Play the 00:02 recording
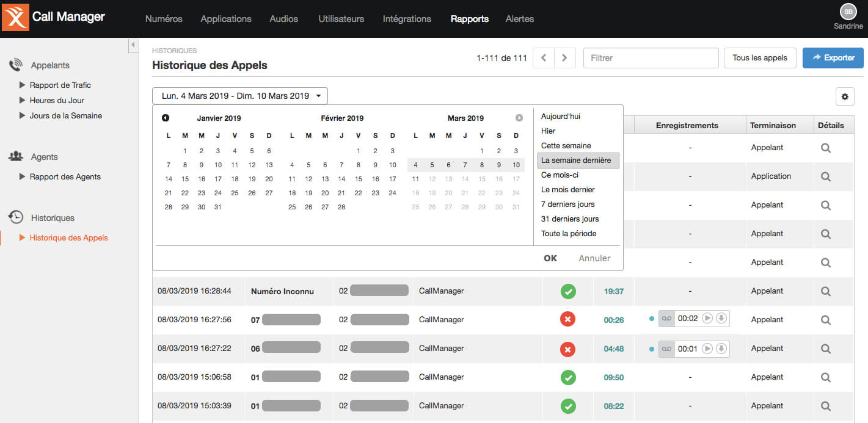Screen dimensions: 868x423 (707, 318)
